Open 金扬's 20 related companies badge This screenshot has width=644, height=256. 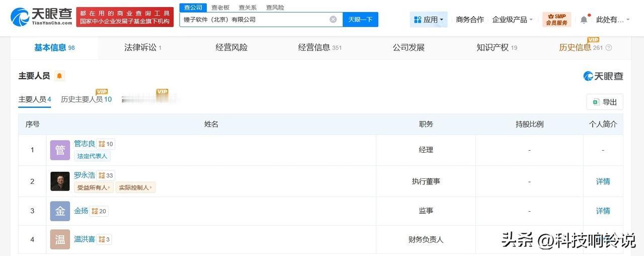click(x=99, y=211)
